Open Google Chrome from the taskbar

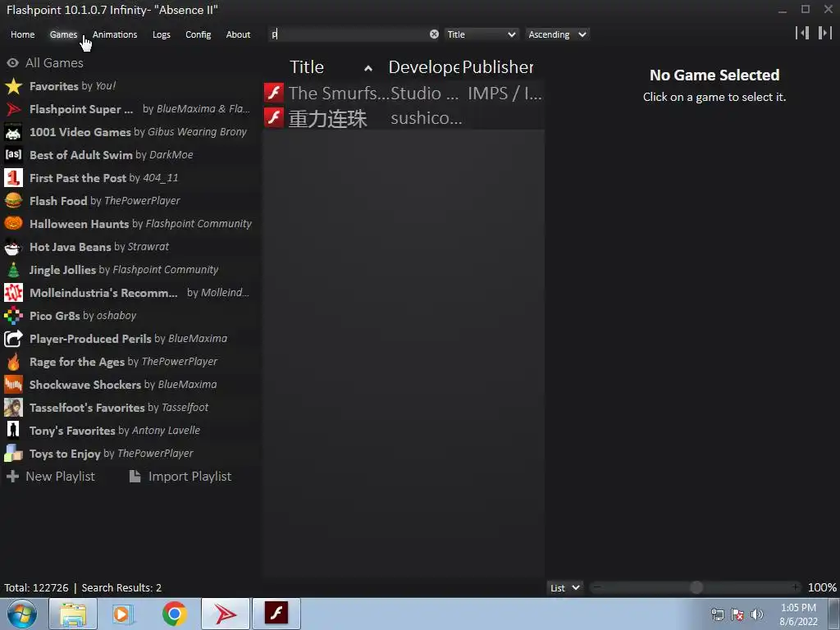[x=175, y=614]
